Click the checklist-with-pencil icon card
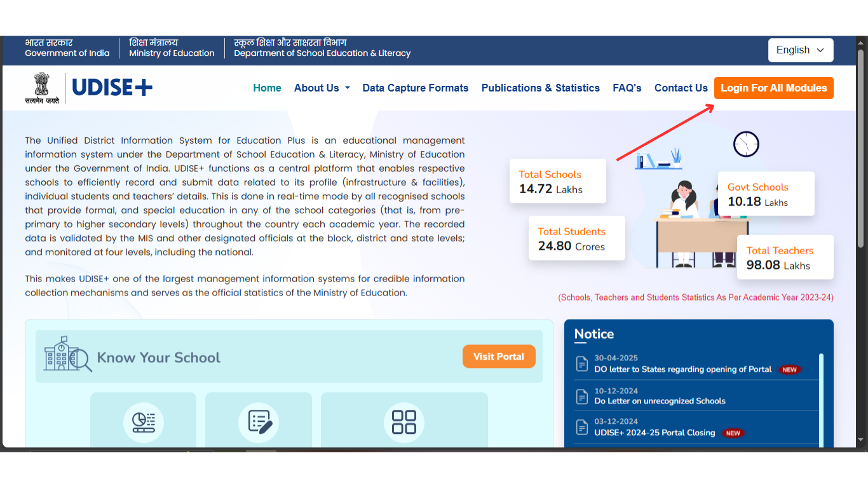The height and width of the screenshot is (488, 868). 258,421
